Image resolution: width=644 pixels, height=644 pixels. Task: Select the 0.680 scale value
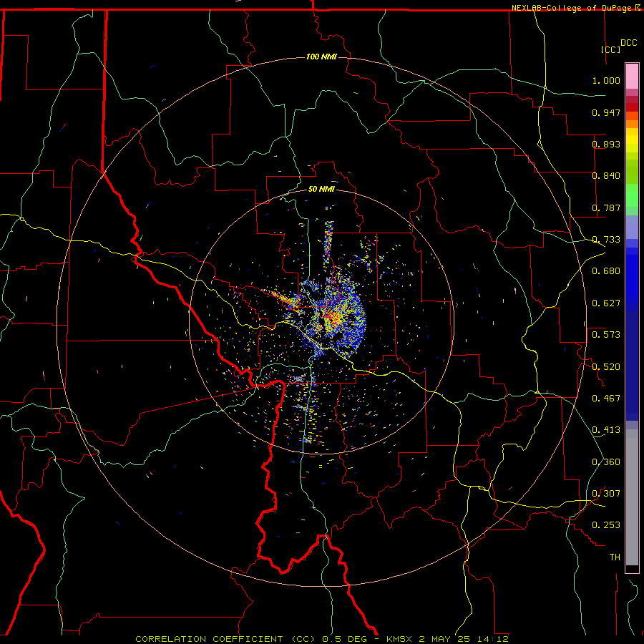tap(606, 271)
